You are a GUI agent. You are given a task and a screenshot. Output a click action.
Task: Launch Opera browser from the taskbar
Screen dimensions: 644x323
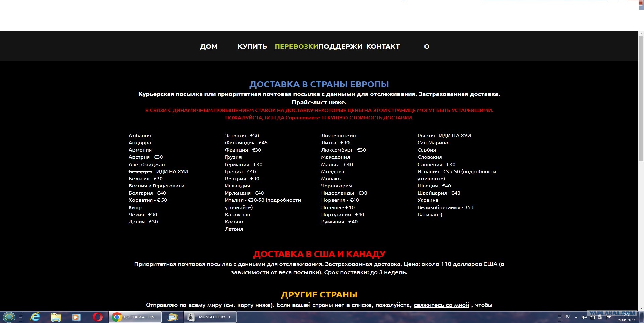[x=98, y=317]
